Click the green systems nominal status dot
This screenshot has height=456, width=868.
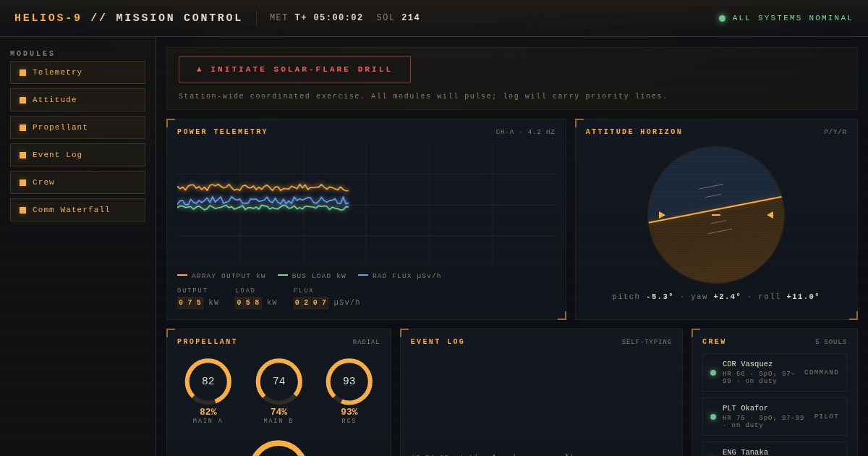722,18
